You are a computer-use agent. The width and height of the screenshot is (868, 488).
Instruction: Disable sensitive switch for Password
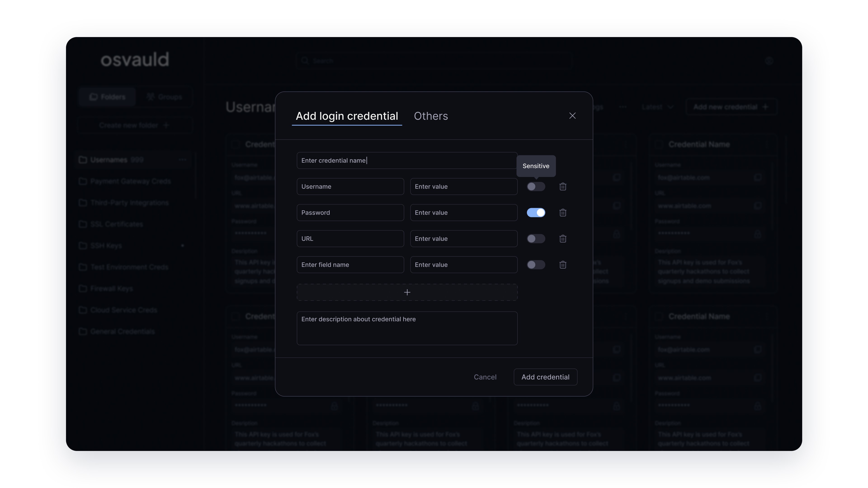pyautogui.click(x=536, y=213)
